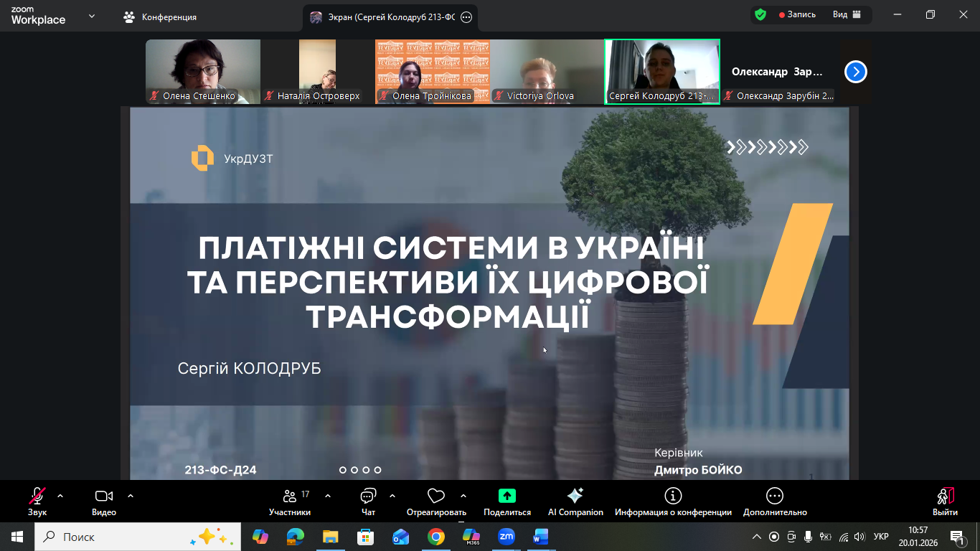Expand audio options arrow next to Звук
The image size is (980, 551).
click(x=60, y=496)
